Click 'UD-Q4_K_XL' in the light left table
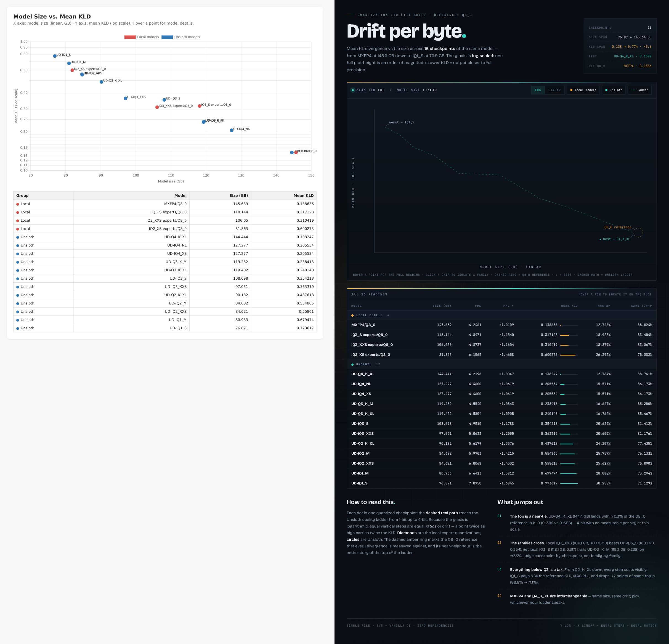 [176, 237]
